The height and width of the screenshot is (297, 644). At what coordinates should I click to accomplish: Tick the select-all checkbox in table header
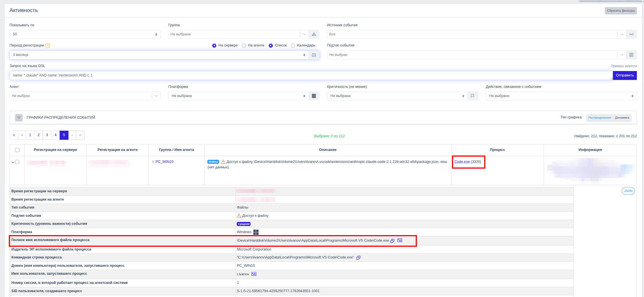click(x=17, y=150)
